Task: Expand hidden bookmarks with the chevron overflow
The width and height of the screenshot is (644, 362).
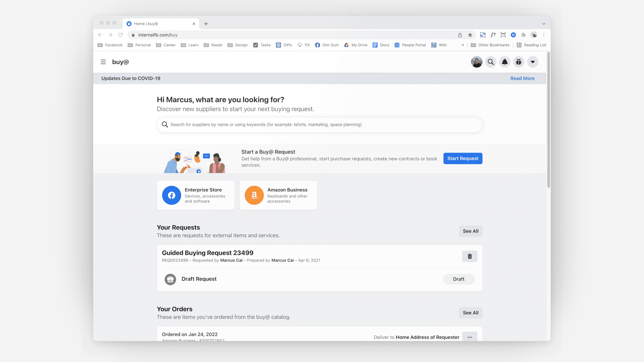Action: (x=463, y=45)
